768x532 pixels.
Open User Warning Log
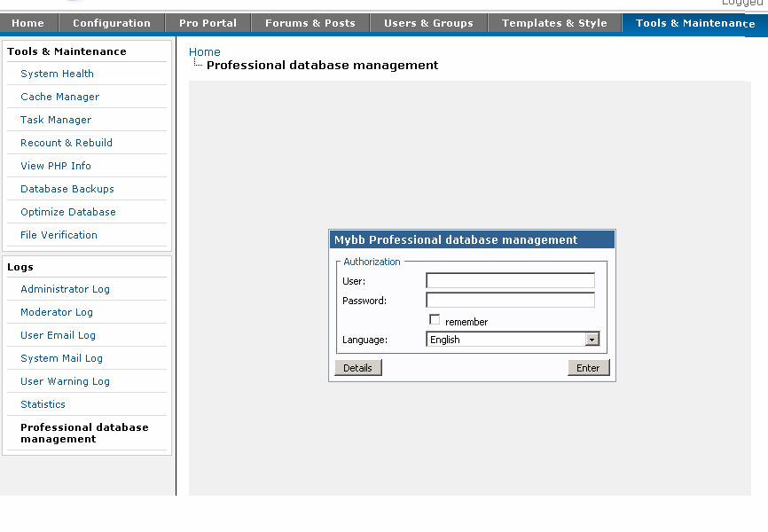point(65,381)
